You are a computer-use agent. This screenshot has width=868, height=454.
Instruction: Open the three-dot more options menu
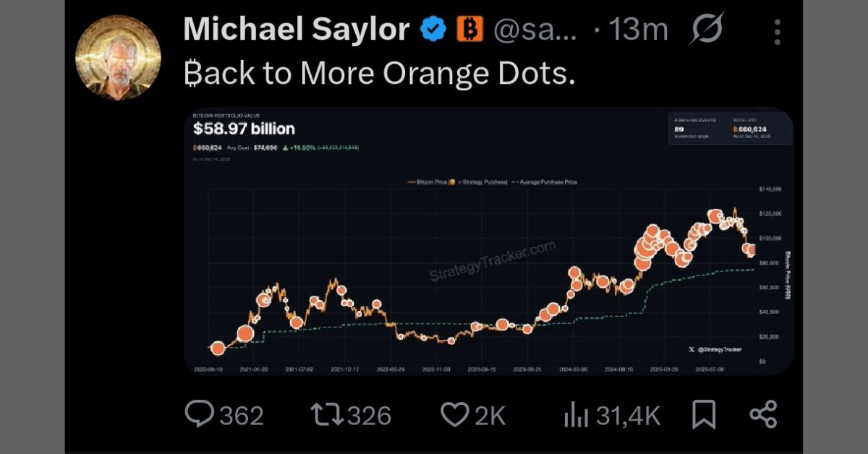click(x=778, y=29)
